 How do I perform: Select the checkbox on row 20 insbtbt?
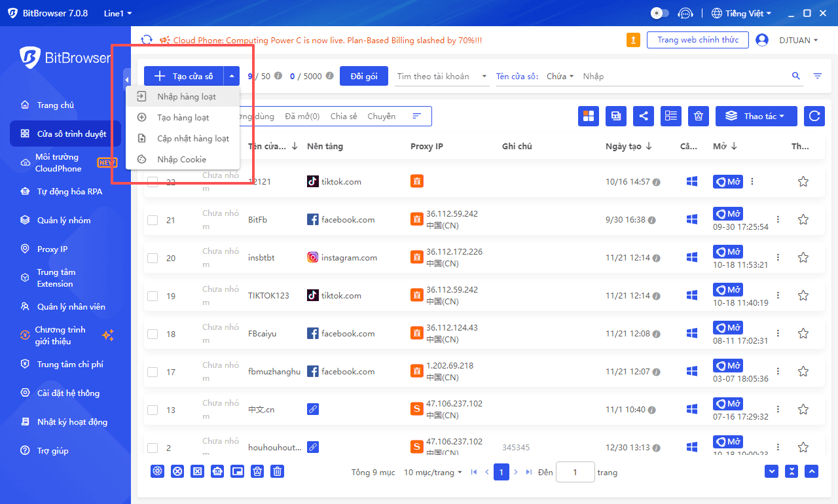[153, 257]
